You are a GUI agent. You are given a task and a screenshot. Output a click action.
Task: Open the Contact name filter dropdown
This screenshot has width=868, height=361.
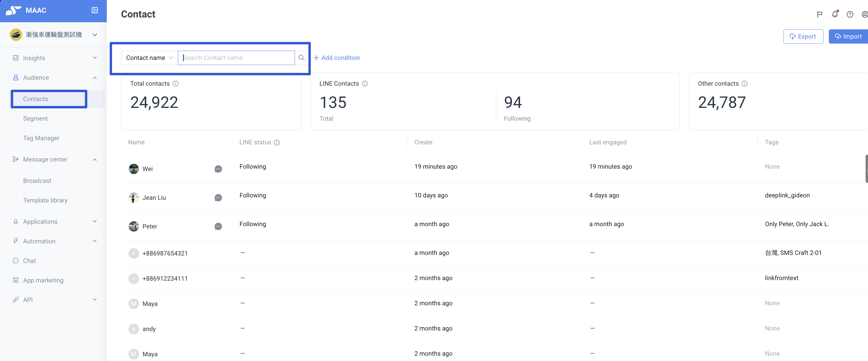click(x=149, y=57)
